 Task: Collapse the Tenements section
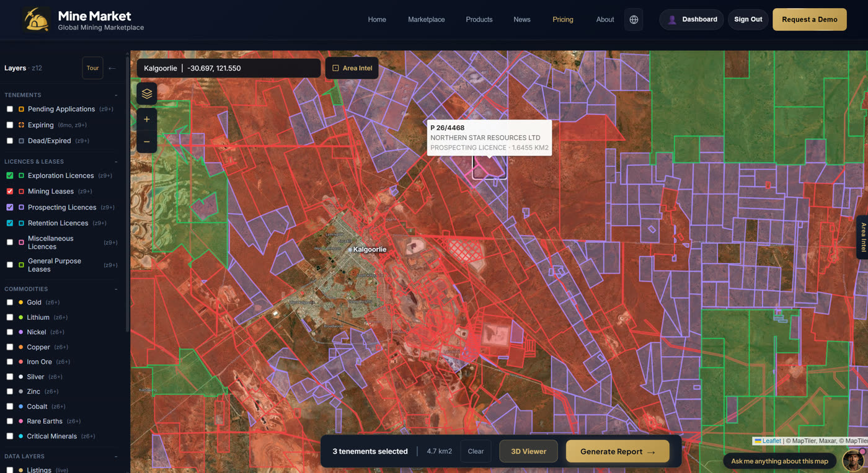116,95
